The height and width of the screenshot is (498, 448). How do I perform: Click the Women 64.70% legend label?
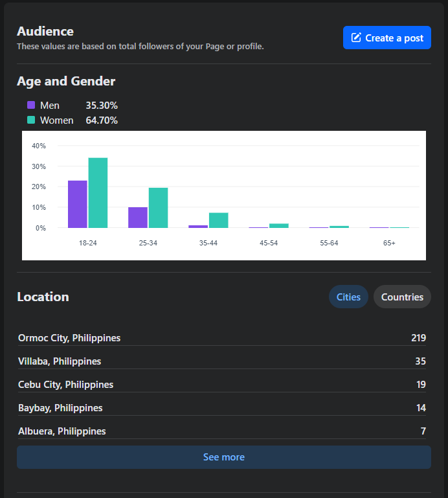(x=78, y=120)
